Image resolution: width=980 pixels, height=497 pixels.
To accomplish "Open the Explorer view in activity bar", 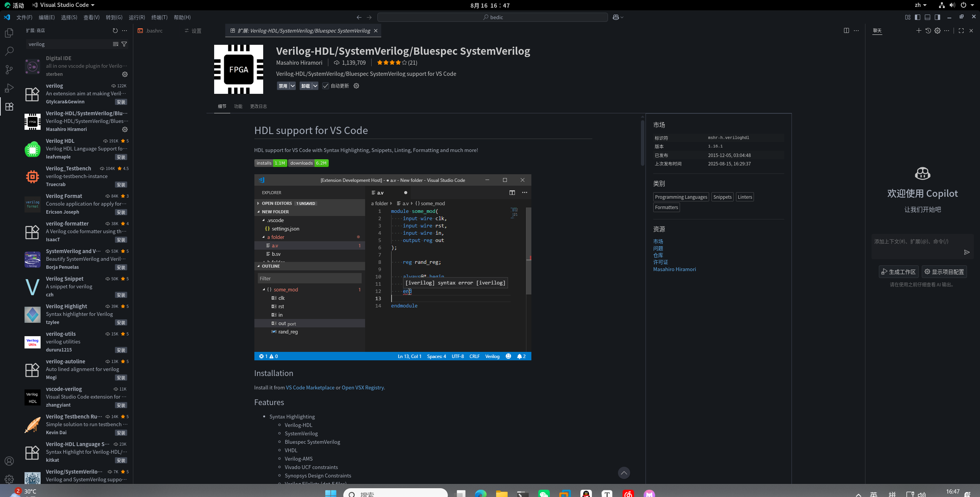I will pos(9,33).
